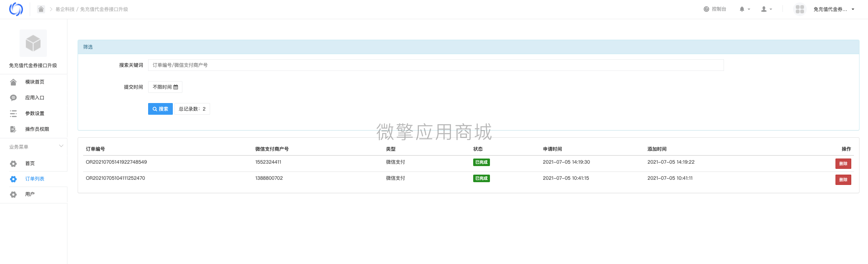Click the 应用入口 chat bubble icon
This screenshot has height=264, width=868.
pyautogui.click(x=13, y=98)
